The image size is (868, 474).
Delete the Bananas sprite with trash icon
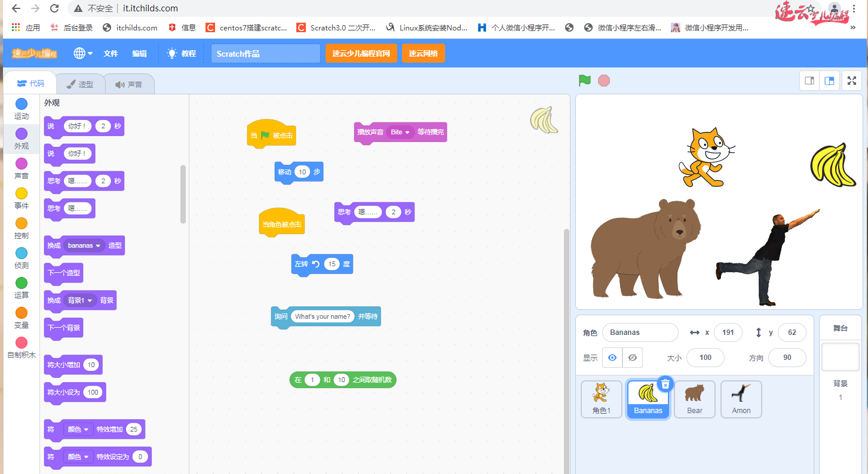pos(666,384)
